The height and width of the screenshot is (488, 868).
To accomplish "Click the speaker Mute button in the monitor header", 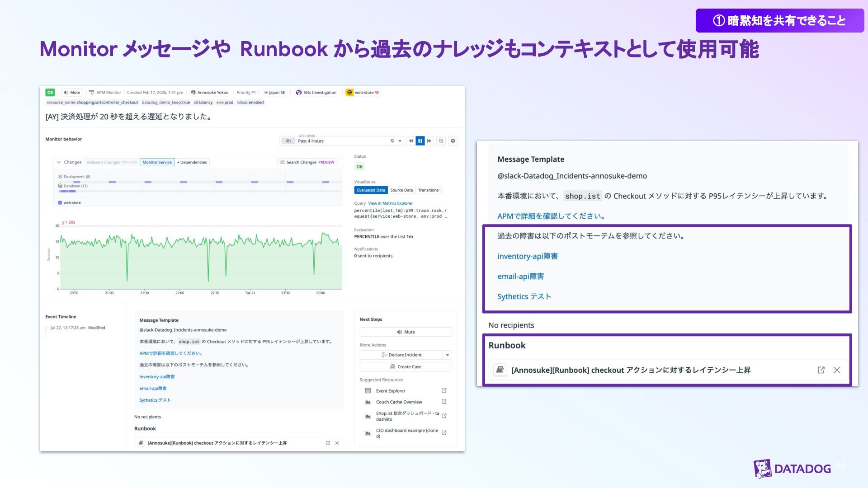I will point(72,93).
